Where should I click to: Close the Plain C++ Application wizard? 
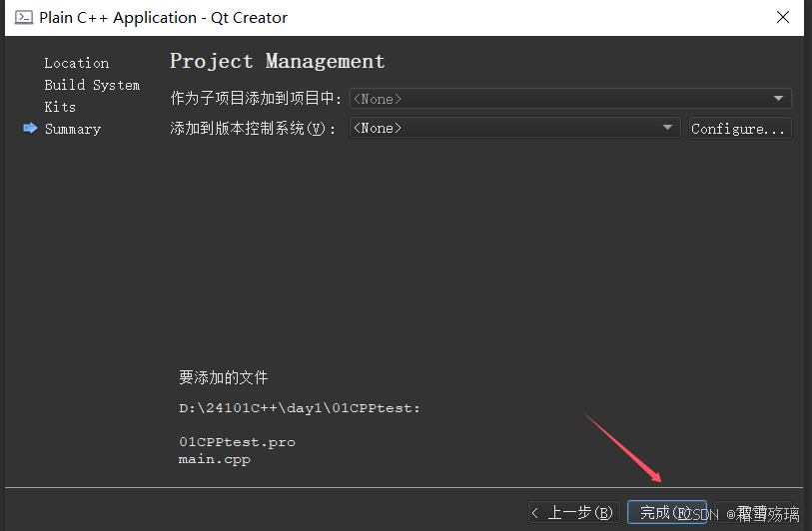coord(782,18)
